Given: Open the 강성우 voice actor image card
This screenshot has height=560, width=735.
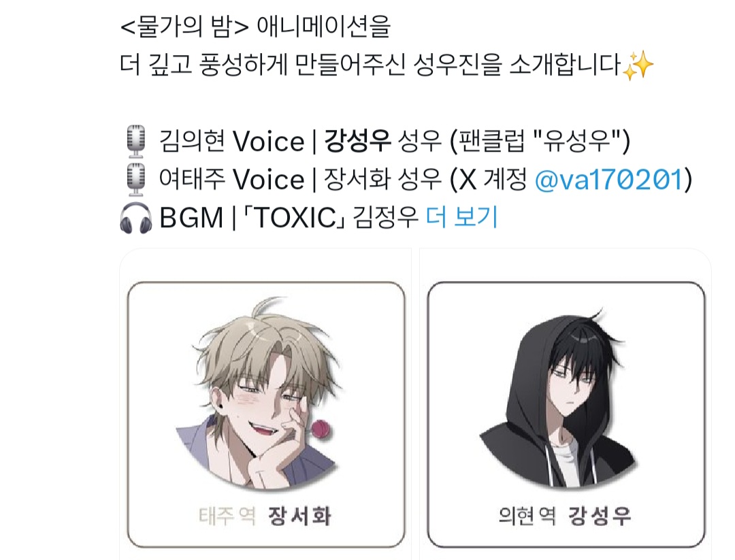Looking at the screenshot, I should click(x=566, y=414).
